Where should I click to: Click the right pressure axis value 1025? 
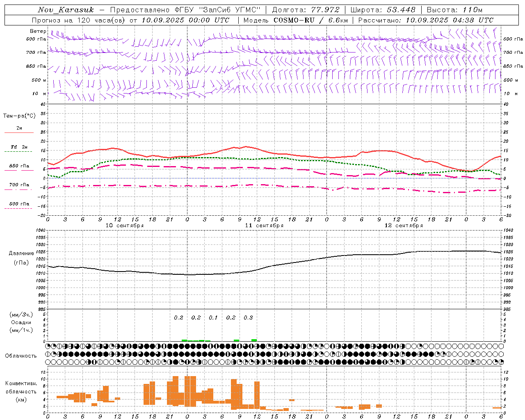click(508, 252)
